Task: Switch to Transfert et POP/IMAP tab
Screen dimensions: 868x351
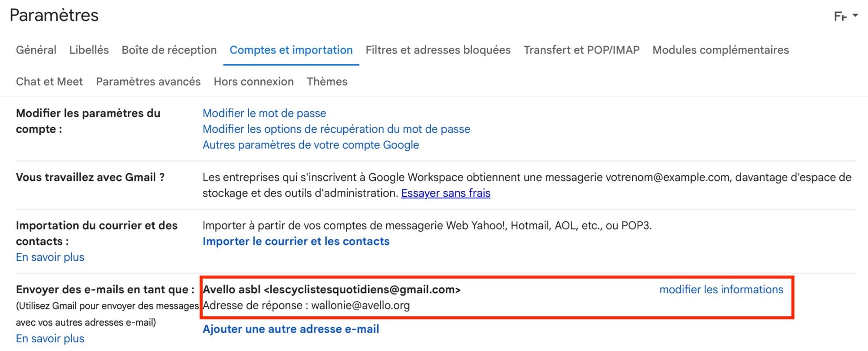Action: [x=582, y=50]
